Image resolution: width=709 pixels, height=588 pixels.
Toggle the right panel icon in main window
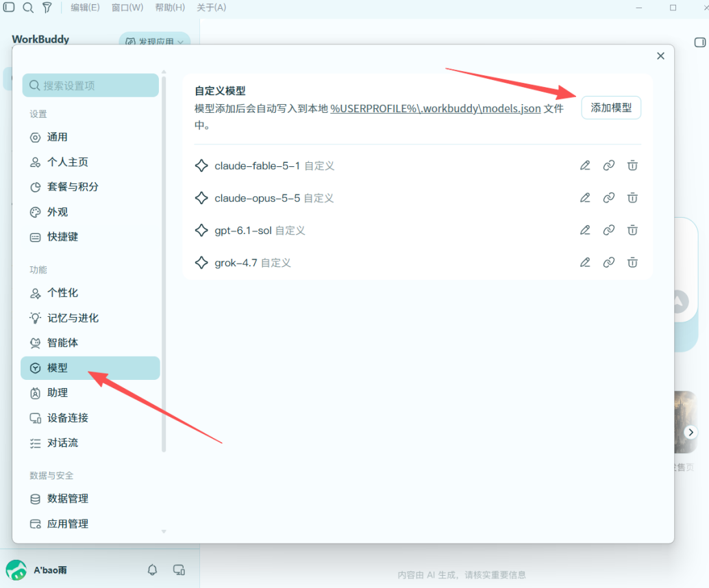click(699, 42)
